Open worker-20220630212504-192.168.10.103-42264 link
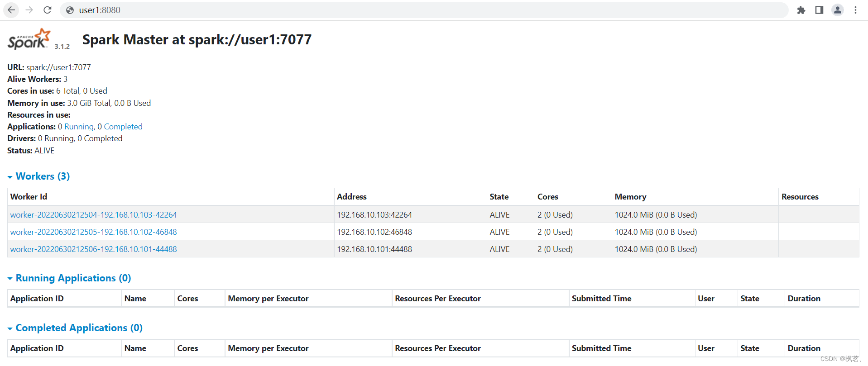This screenshot has width=868, height=366. tap(93, 214)
